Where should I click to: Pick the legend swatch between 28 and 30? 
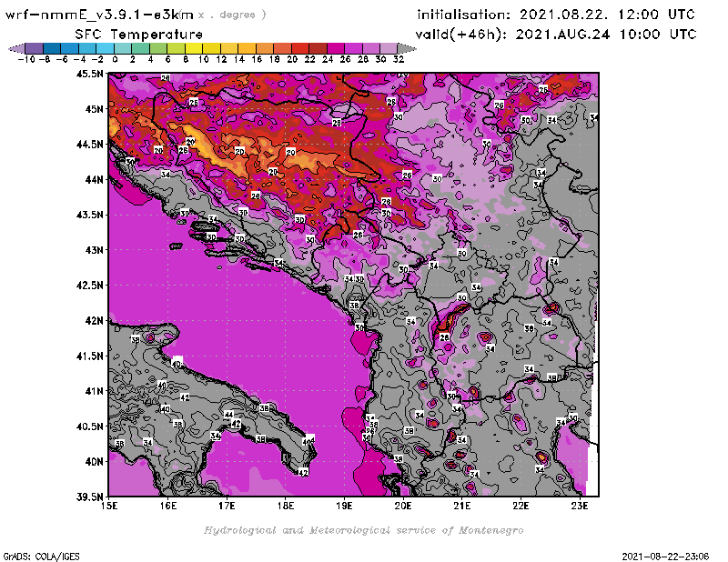click(x=370, y=48)
